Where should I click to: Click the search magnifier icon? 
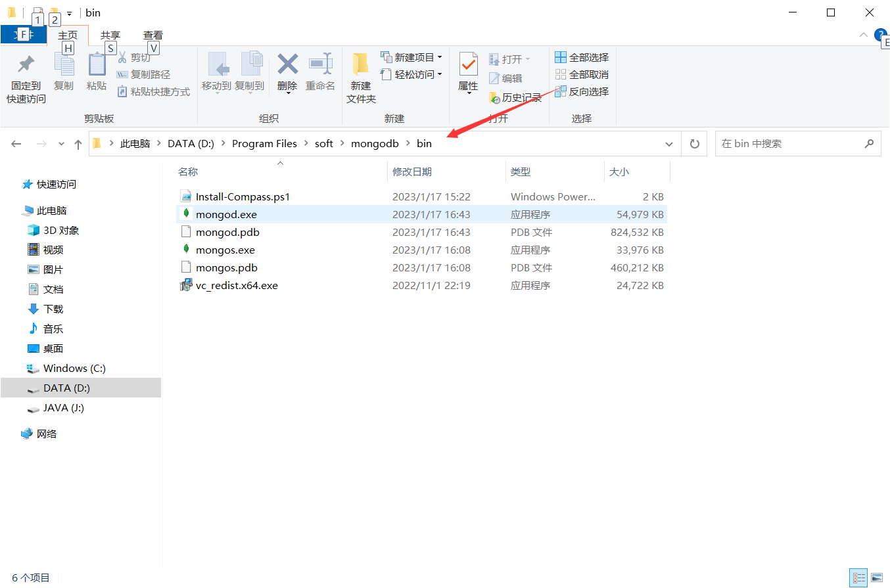[x=869, y=143]
